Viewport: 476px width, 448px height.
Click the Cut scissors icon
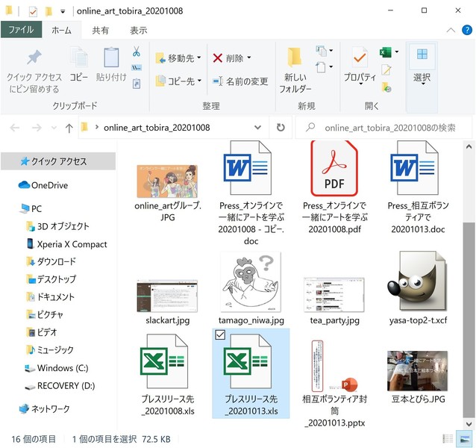(137, 52)
